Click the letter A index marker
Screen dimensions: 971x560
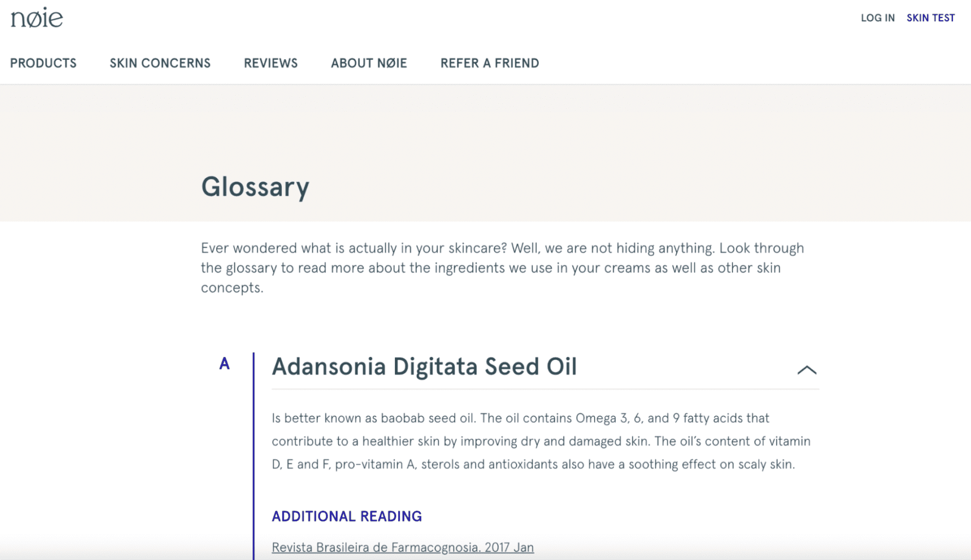point(224,364)
